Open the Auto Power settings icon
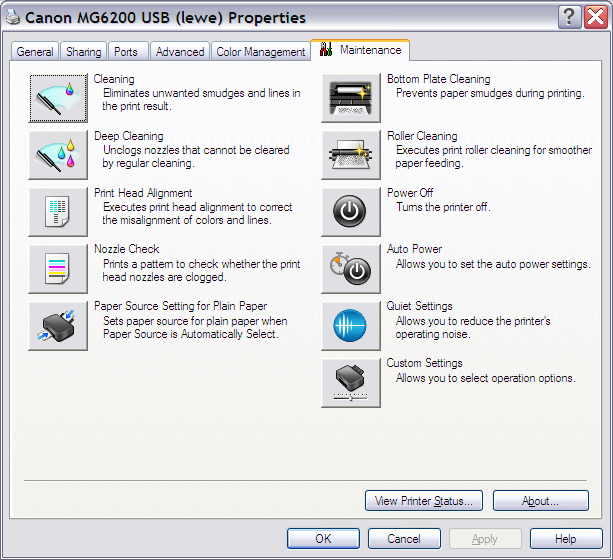Image resolution: width=613 pixels, height=560 pixels. tap(351, 269)
